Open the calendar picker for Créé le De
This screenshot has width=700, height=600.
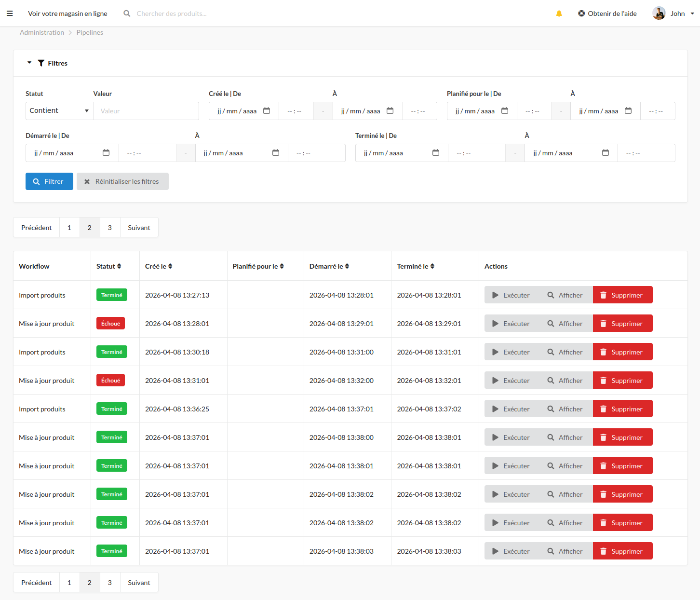pos(267,110)
